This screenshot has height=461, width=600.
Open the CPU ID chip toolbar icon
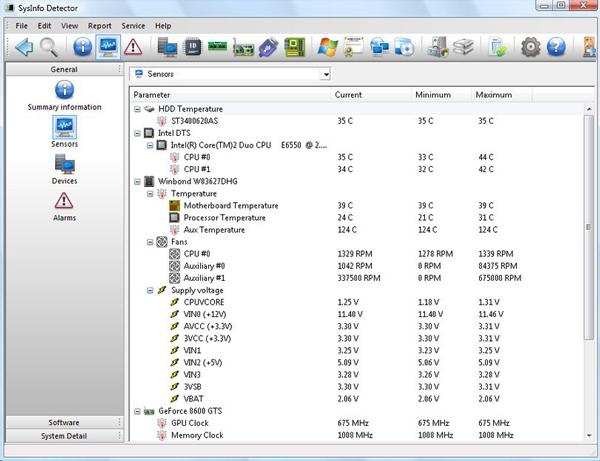coord(193,47)
